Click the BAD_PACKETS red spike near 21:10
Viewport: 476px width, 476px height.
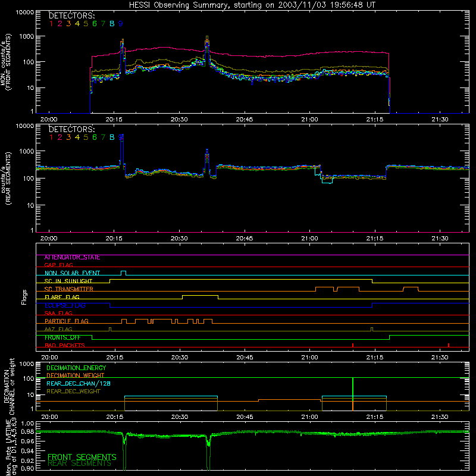pyautogui.click(x=353, y=345)
